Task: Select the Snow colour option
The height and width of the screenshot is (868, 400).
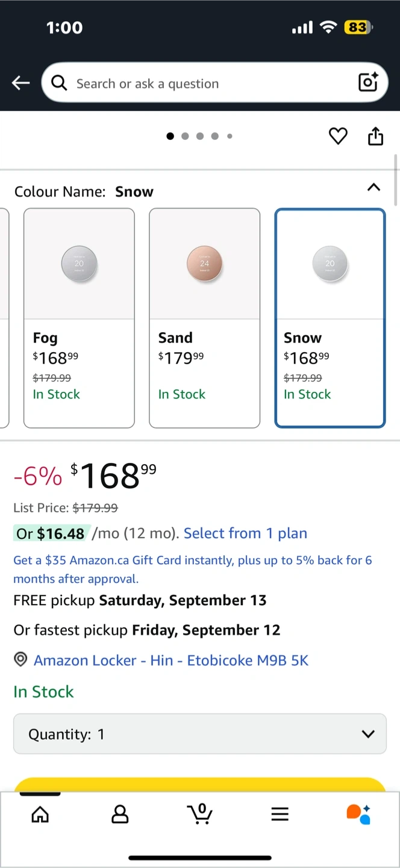Action: click(330, 318)
